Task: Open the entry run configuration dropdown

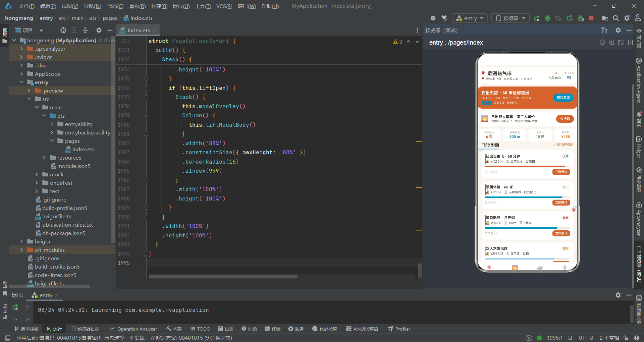Action: pyautogui.click(x=470, y=18)
